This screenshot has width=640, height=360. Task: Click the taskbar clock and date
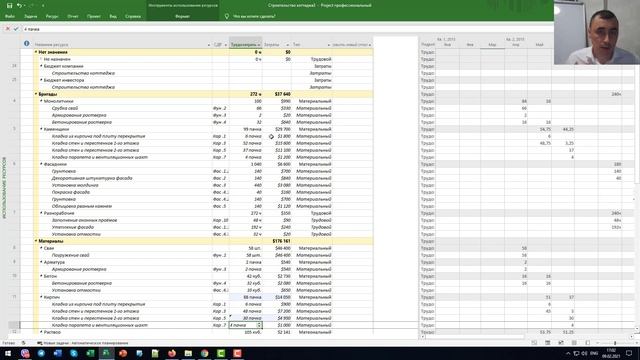[611, 353]
